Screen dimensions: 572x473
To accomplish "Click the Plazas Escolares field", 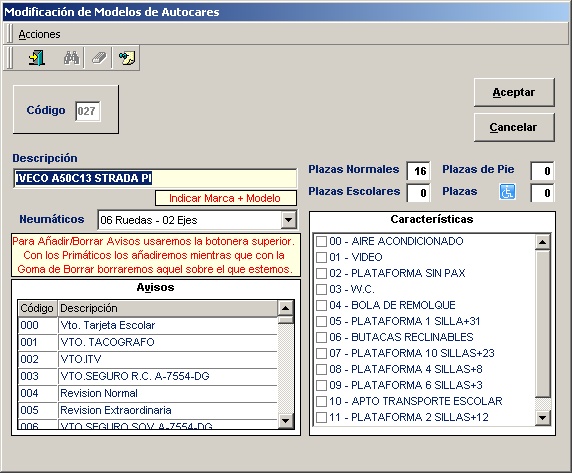I will tap(418, 193).
